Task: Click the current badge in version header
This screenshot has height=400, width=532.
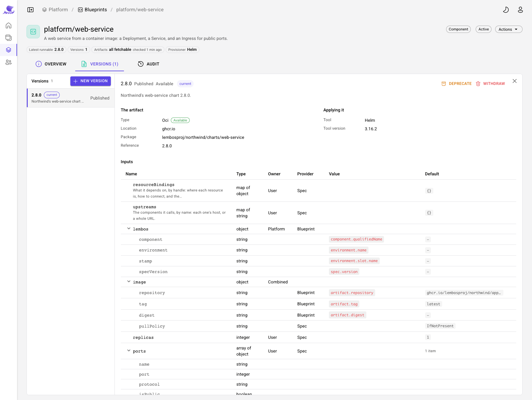Action: pos(185,84)
